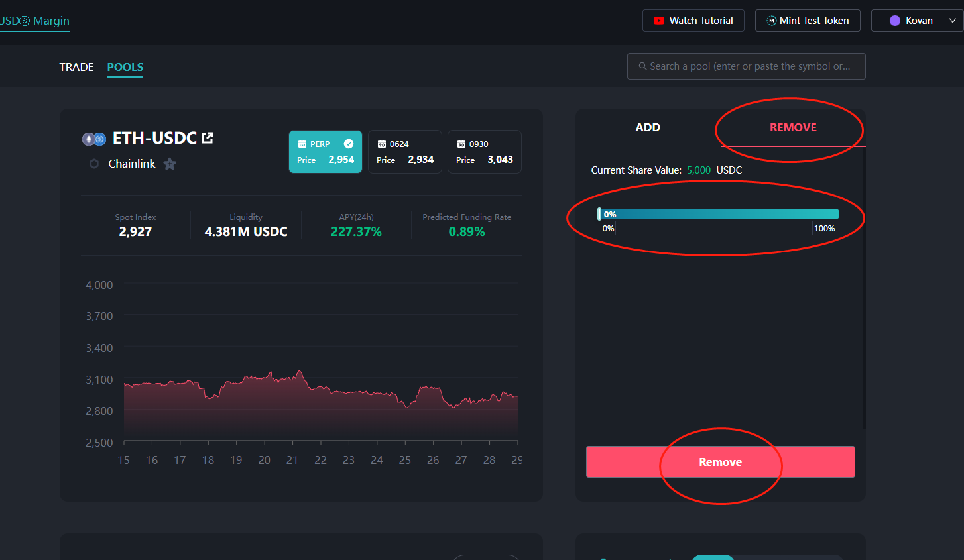
Task: Set removal to the 100% marker
Action: [824, 229]
